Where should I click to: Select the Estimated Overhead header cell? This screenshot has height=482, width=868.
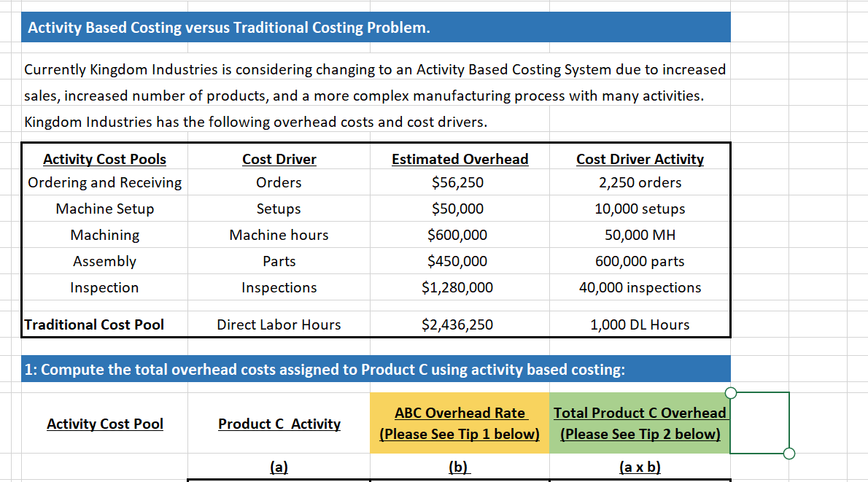(460, 159)
